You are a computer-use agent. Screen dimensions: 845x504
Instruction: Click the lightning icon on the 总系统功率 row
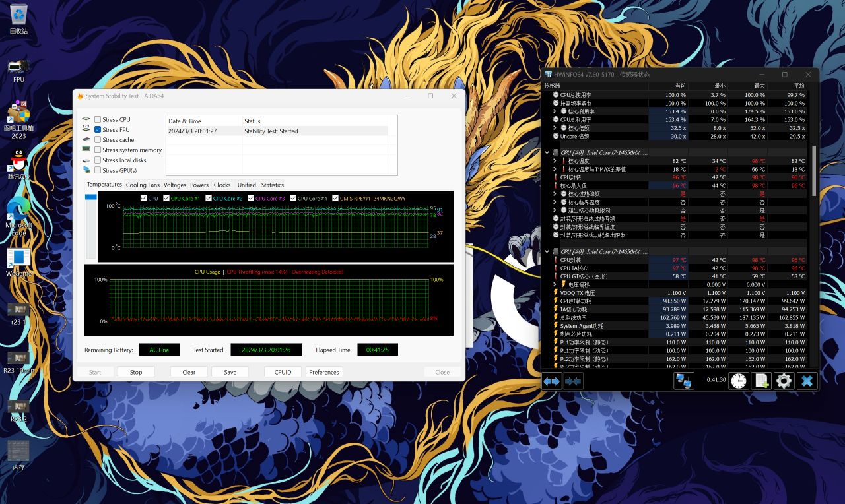pos(556,317)
